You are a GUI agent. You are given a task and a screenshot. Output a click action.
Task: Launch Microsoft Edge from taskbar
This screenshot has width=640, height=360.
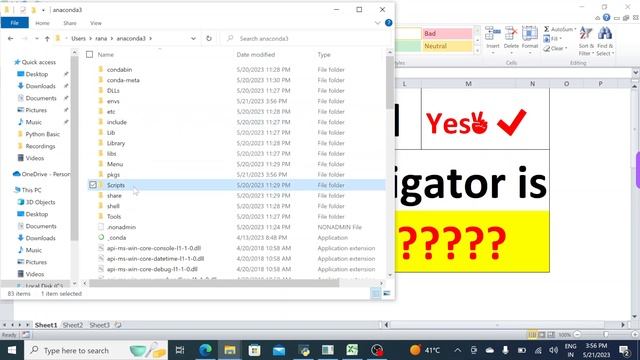tap(205, 350)
